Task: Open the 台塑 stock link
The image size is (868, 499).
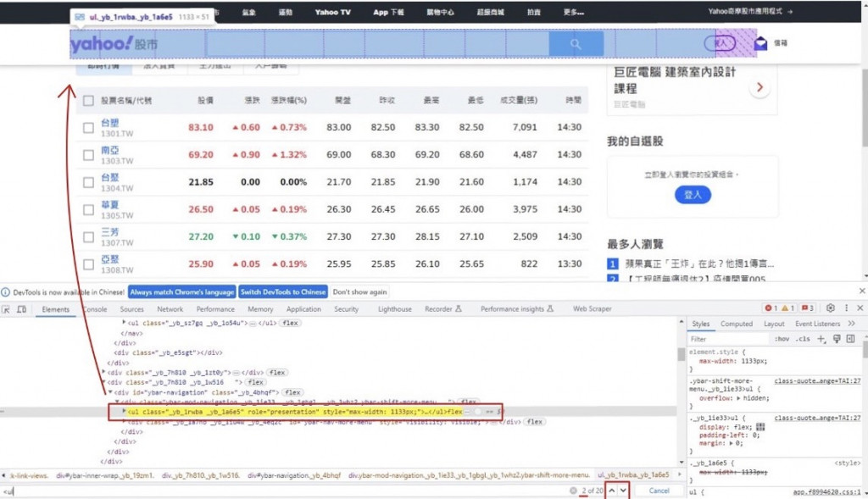Action: coord(109,123)
